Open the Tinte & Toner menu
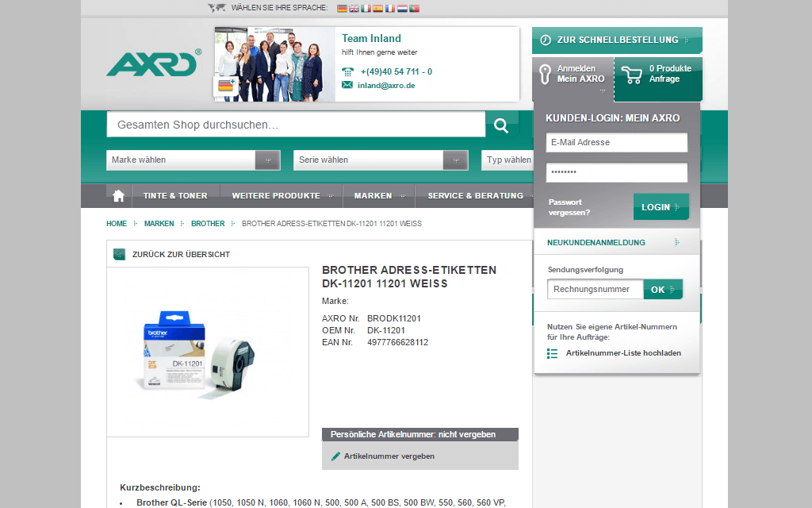The height and width of the screenshot is (508, 812). click(x=175, y=196)
